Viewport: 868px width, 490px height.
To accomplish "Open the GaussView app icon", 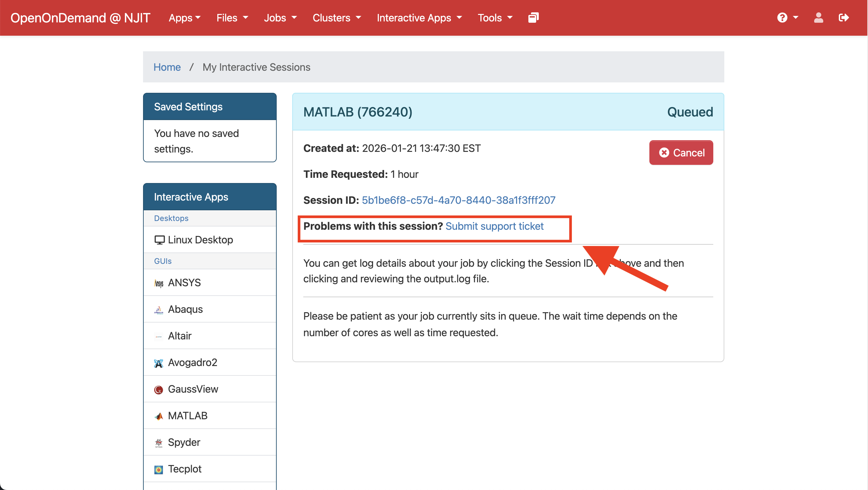I will [159, 390].
